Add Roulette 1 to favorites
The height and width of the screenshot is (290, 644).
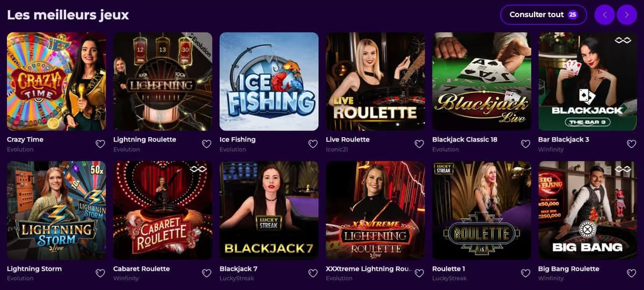(x=525, y=273)
